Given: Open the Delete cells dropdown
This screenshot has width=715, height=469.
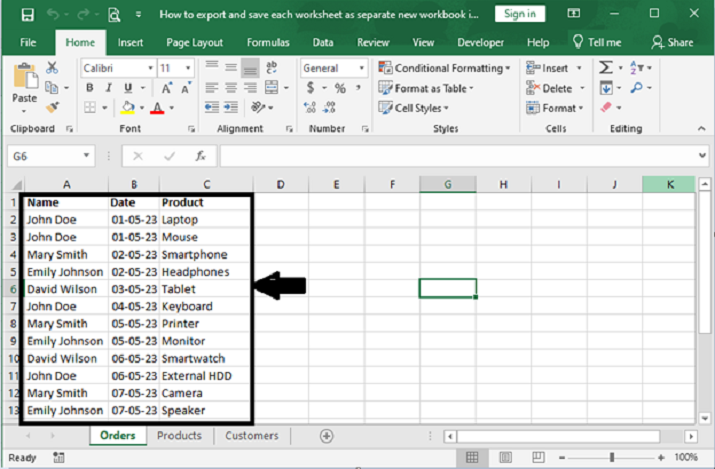Looking at the screenshot, I should click(582, 88).
